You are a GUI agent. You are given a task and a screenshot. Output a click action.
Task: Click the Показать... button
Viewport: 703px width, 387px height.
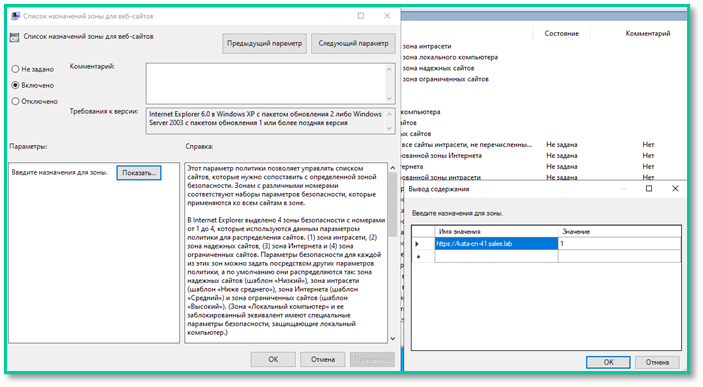139,173
